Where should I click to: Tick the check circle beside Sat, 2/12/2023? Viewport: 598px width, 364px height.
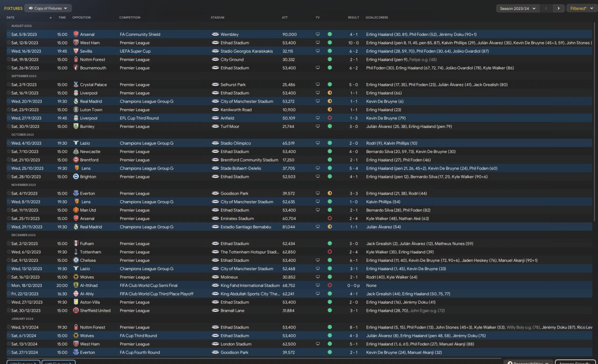(8, 244)
